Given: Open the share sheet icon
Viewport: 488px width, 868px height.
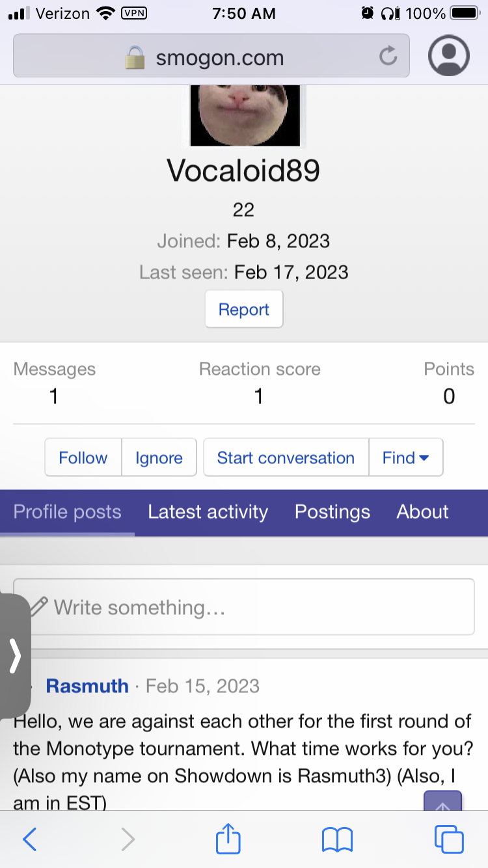Looking at the screenshot, I should pyautogui.click(x=228, y=839).
